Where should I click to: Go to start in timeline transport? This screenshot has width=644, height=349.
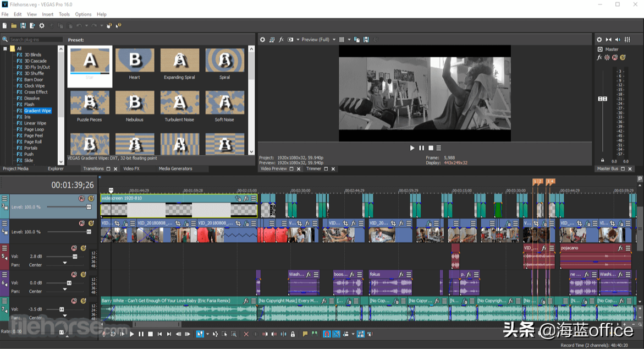coord(160,334)
